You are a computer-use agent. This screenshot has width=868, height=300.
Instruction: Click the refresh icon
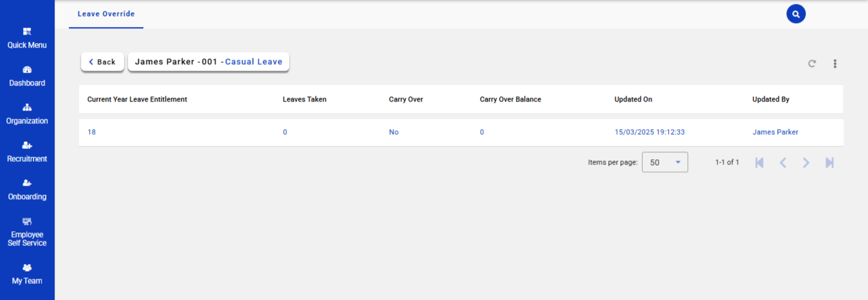[x=812, y=64]
